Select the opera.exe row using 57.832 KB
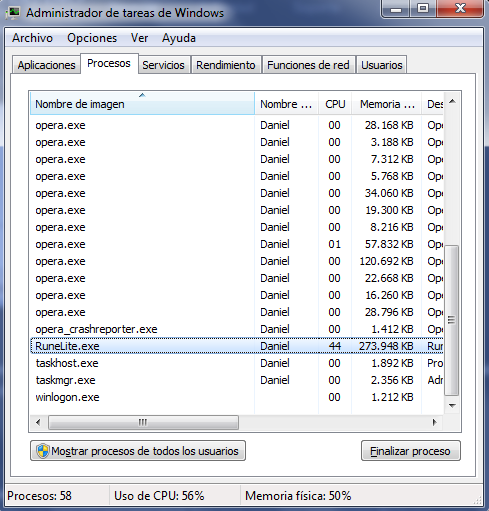 [237, 244]
